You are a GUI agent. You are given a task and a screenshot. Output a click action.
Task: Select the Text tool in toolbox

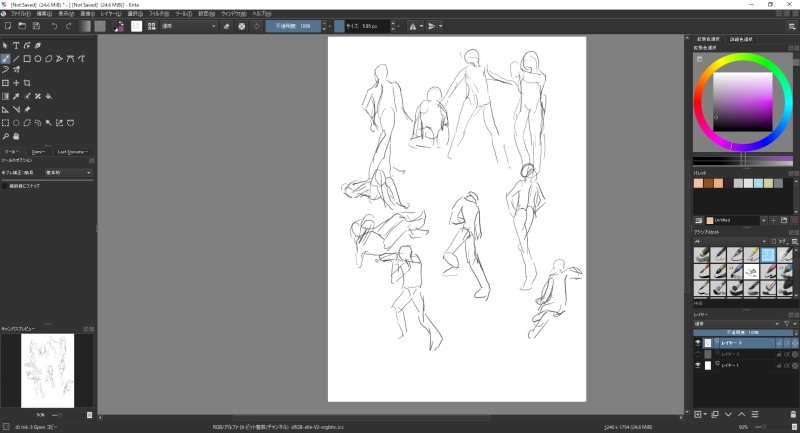coord(15,46)
